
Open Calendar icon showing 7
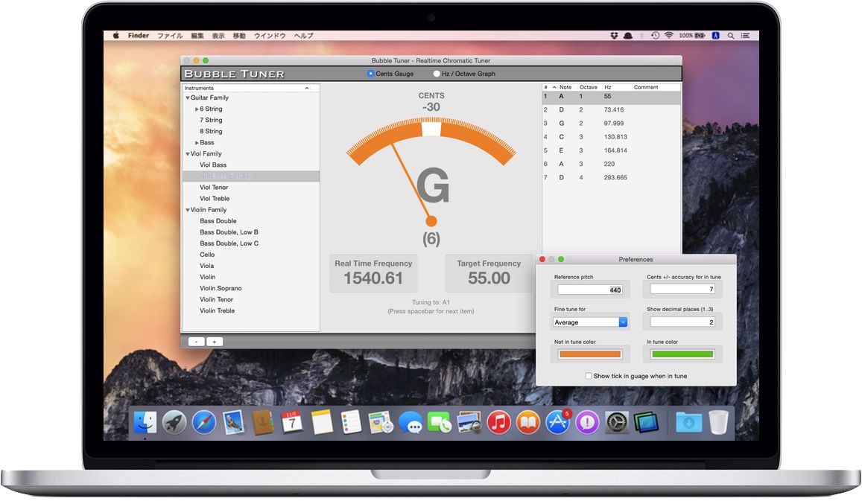click(x=292, y=423)
